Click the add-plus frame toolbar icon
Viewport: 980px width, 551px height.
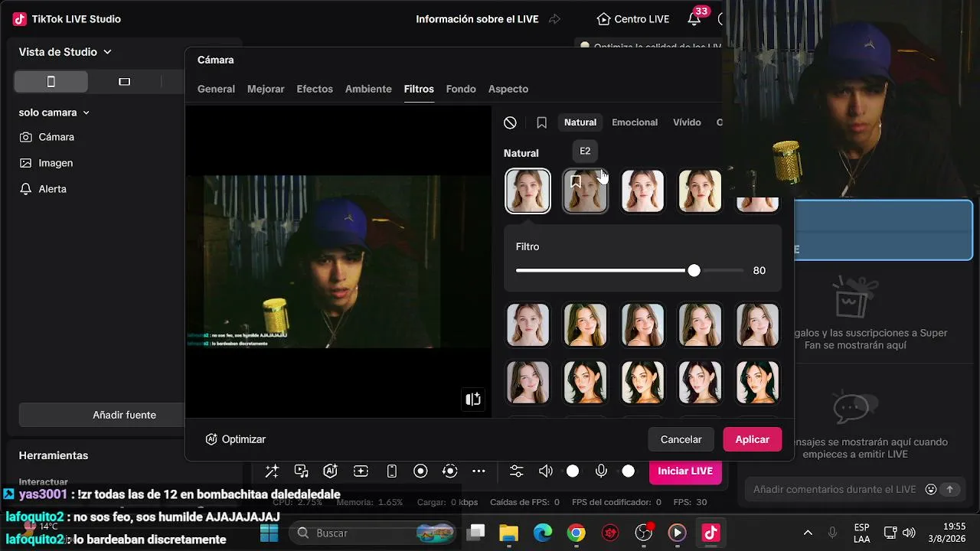(361, 471)
